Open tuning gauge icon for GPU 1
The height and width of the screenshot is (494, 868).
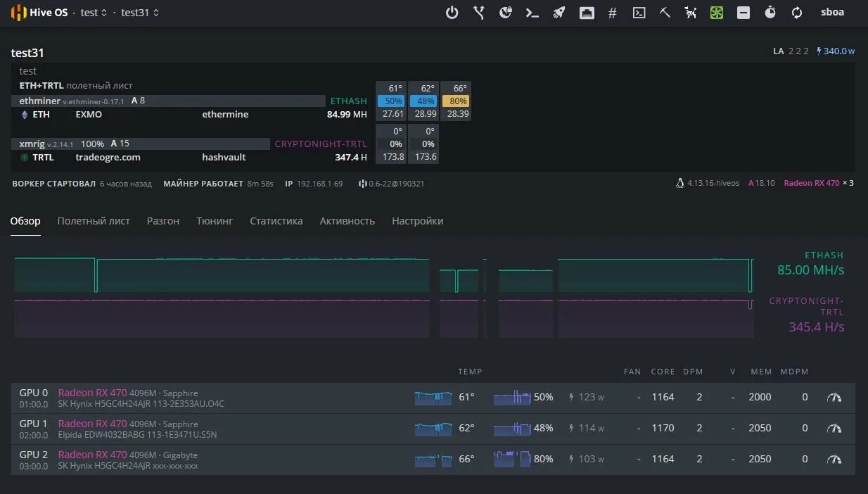point(834,428)
